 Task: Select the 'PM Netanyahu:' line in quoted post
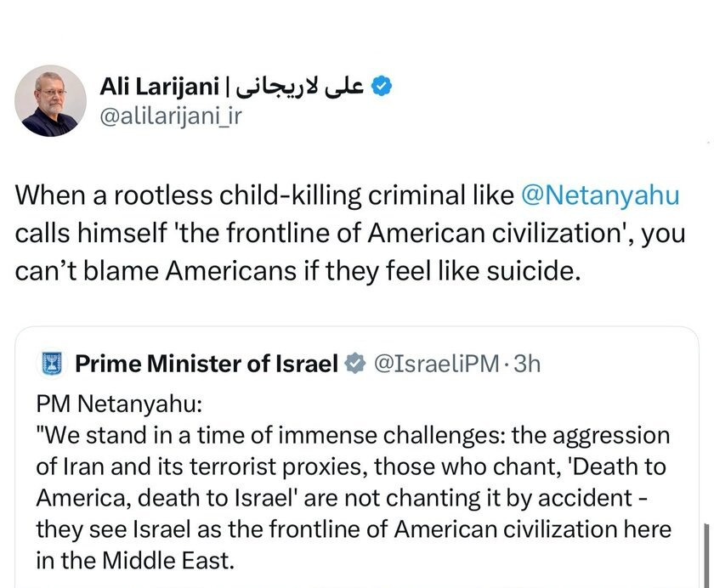tap(102, 404)
